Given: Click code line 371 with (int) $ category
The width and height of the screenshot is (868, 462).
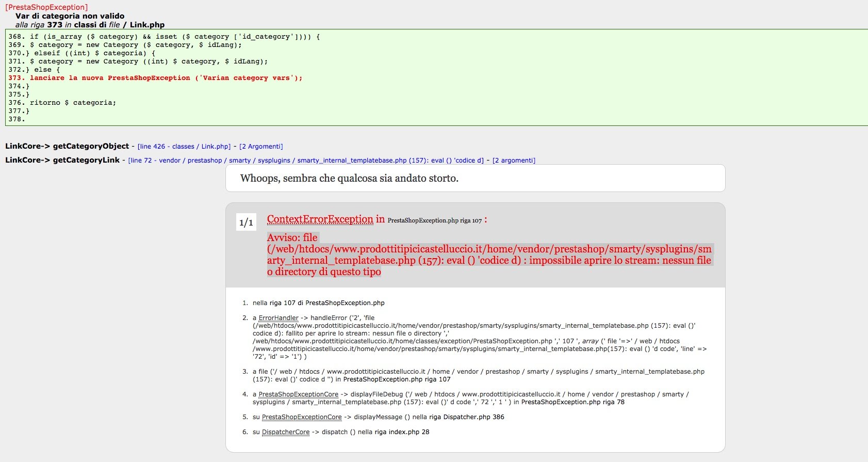Looking at the screenshot, I should (138, 61).
